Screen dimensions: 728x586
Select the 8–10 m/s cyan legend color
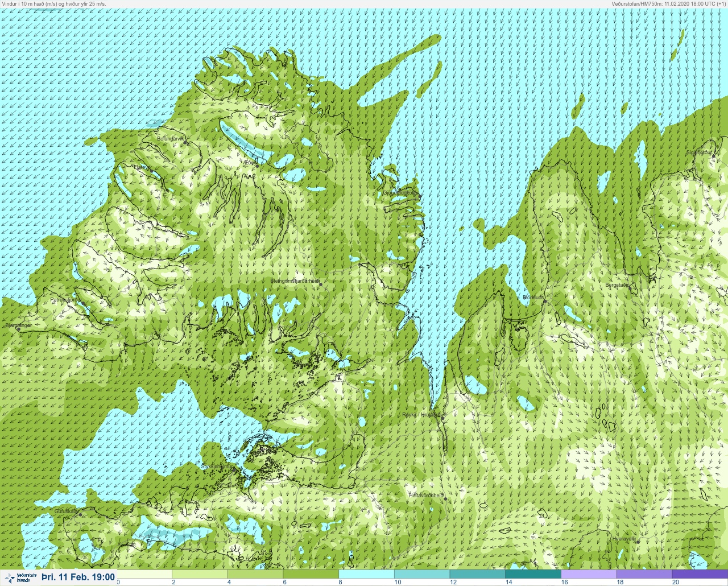point(367,574)
